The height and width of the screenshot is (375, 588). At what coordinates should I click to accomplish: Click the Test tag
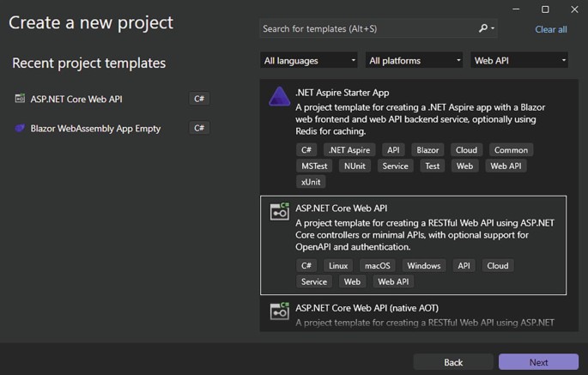pos(432,166)
